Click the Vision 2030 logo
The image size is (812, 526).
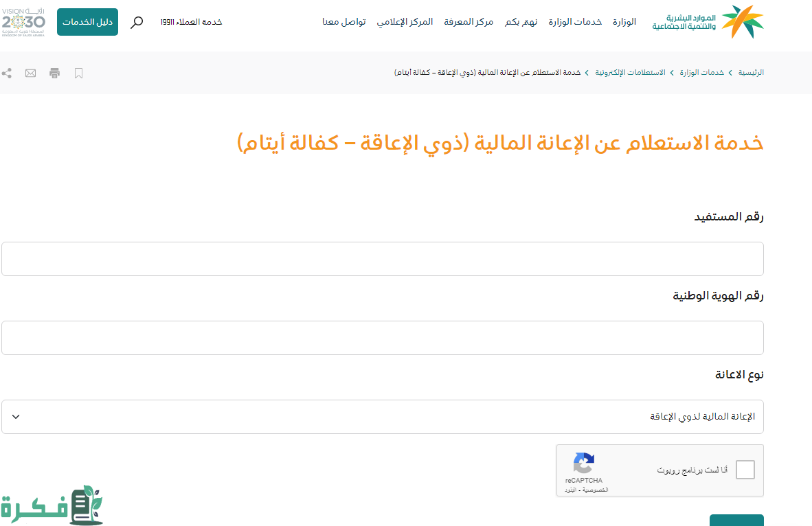[x=23, y=22]
